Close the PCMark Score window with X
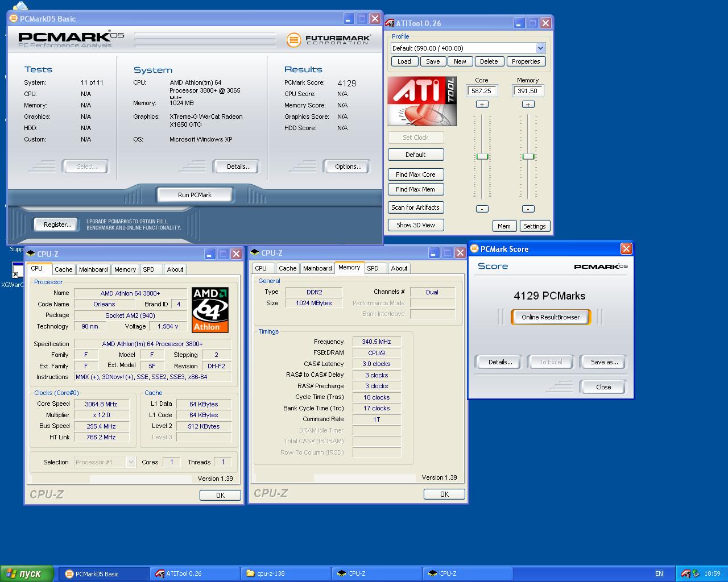The height and width of the screenshot is (582, 728). tap(626, 248)
